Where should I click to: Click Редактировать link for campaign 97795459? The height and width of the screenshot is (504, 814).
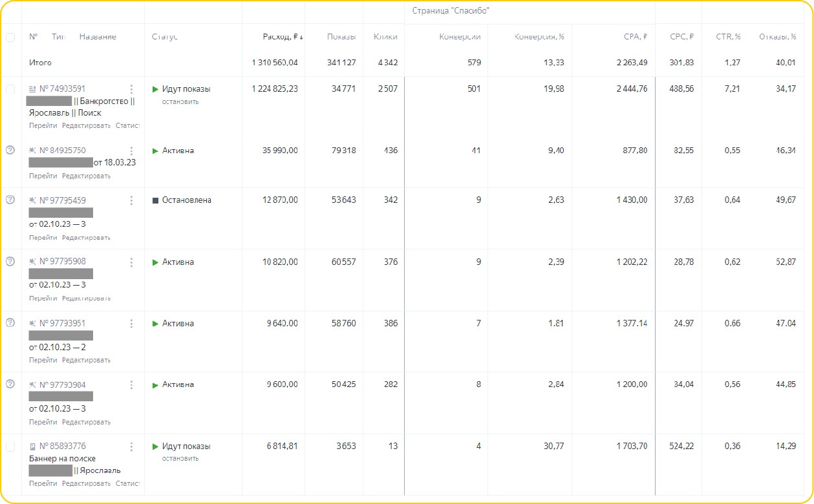[x=87, y=237]
